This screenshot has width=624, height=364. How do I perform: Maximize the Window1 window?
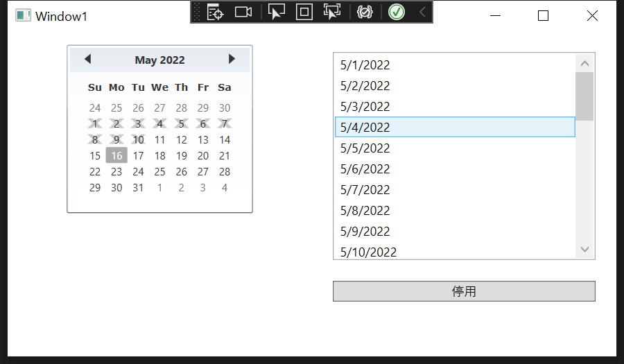pos(543,15)
